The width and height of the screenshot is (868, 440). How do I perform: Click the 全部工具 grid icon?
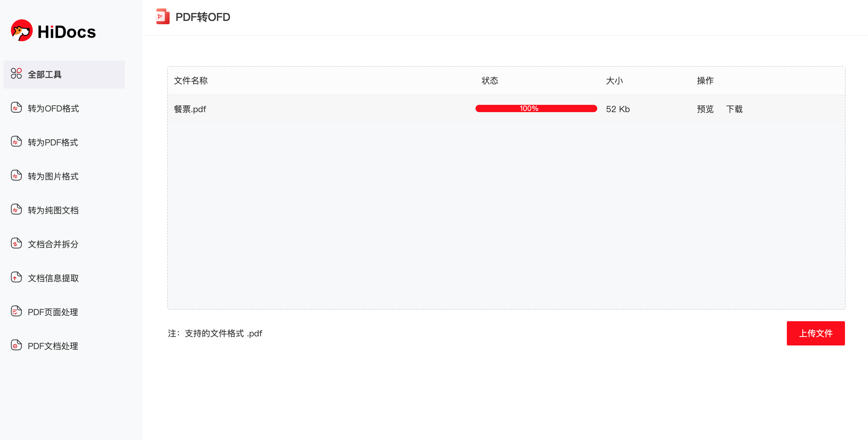point(16,74)
